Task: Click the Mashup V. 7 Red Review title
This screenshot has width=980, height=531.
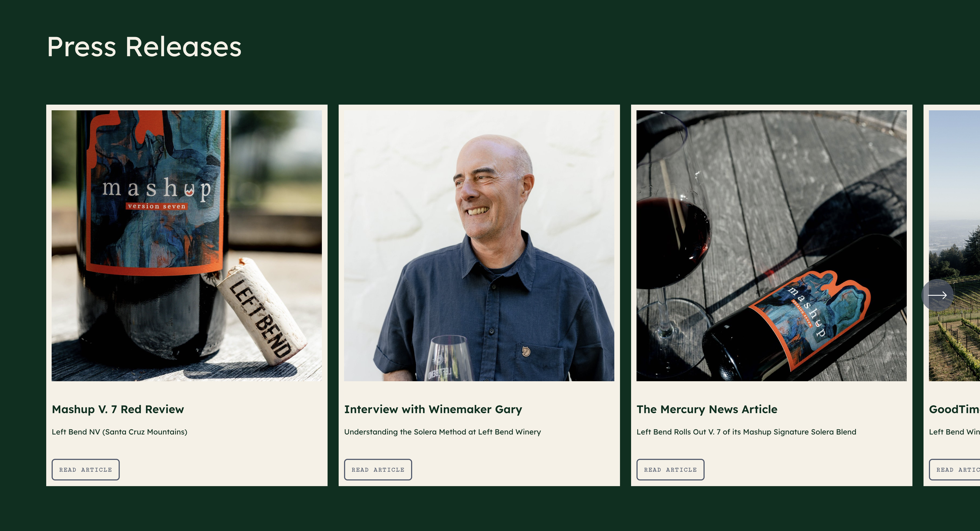Action: click(118, 409)
